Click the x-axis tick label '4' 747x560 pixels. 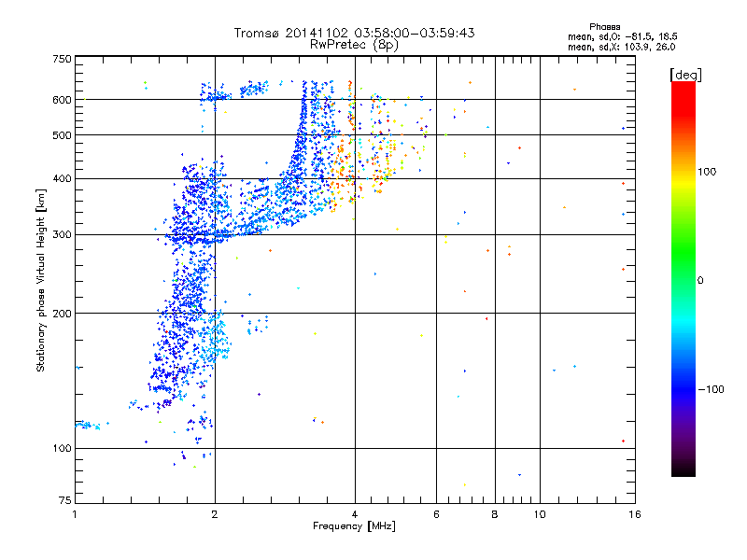pyautogui.click(x=355, y=514)
